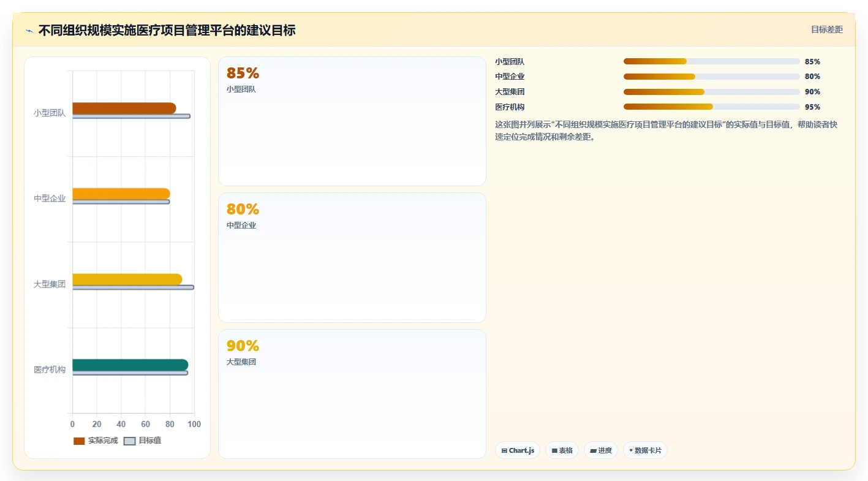Click the chart description paragraph text
Viewport: 868px width, 481px height.
[666, 131]
